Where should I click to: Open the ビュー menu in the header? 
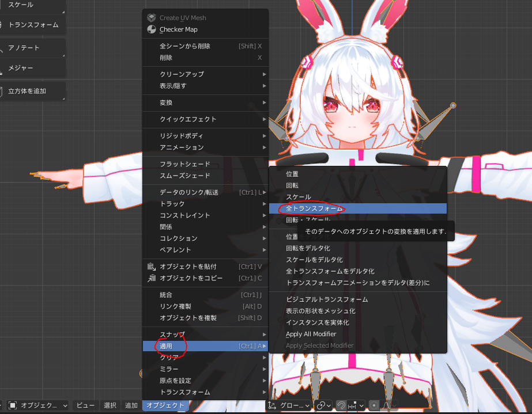[85, 405]
